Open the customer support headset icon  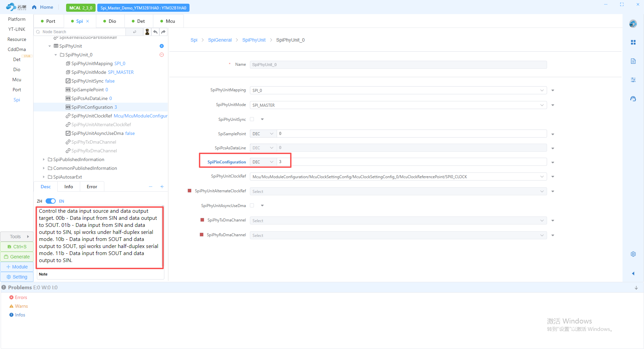[x=633, y=99]
